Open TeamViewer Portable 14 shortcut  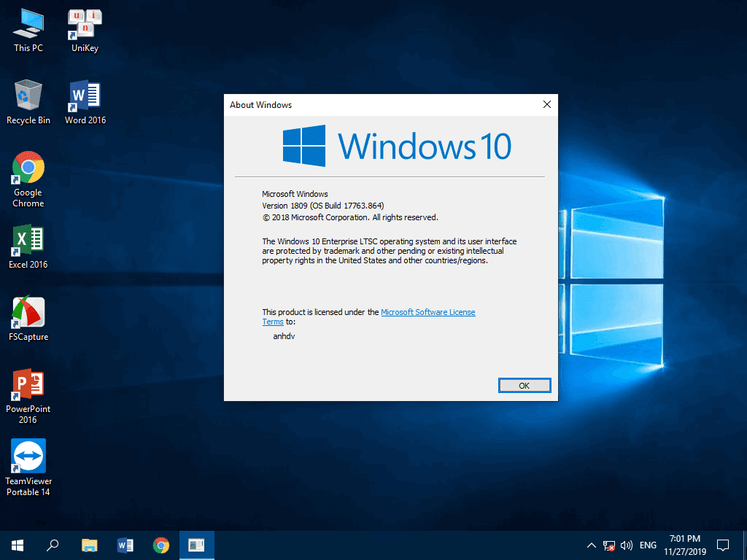(x=28, y=468)
